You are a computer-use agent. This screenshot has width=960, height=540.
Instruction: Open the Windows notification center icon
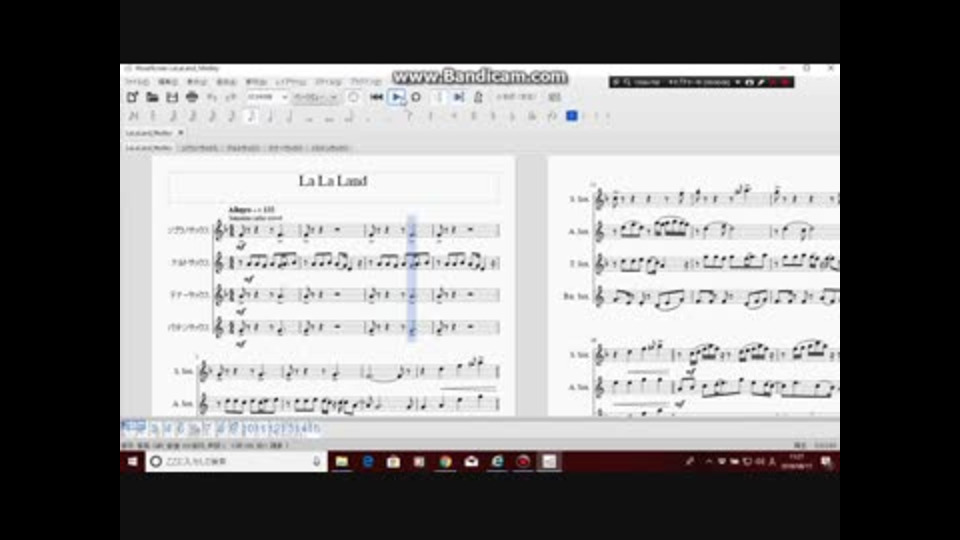point(827,462)
